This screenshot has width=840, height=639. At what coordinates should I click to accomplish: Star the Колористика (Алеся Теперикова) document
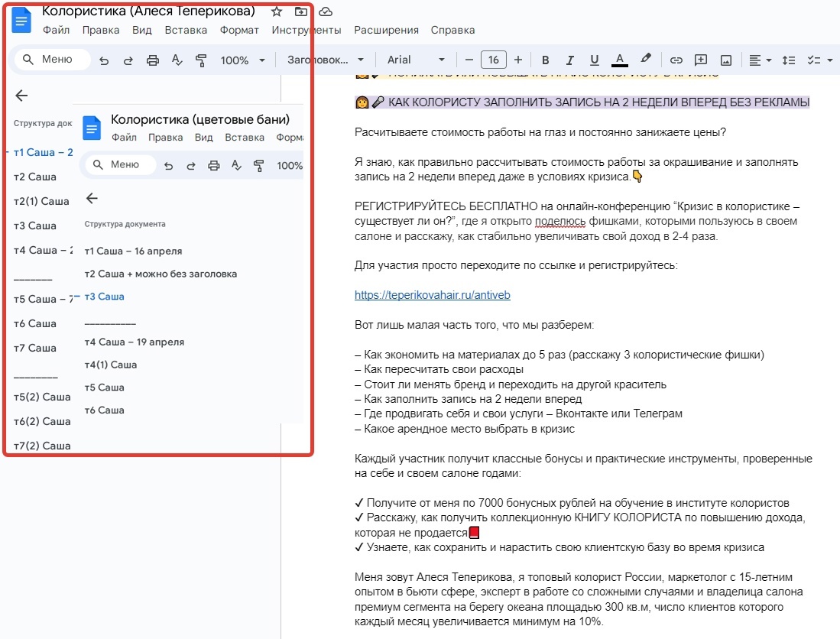(x=277, y=11)
